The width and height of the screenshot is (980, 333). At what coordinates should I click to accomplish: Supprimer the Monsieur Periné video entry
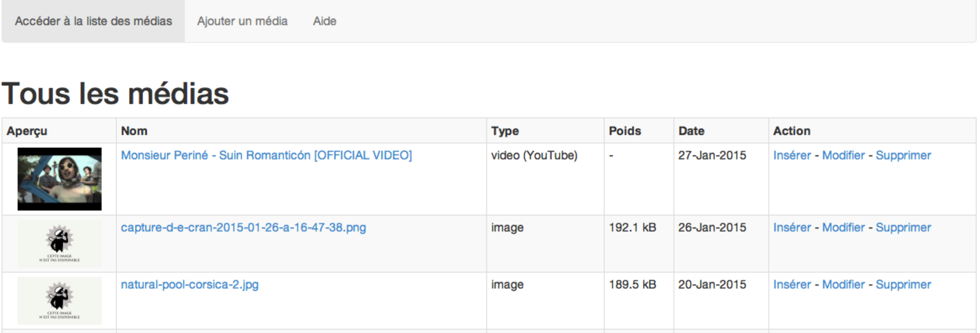coord(903,155)
